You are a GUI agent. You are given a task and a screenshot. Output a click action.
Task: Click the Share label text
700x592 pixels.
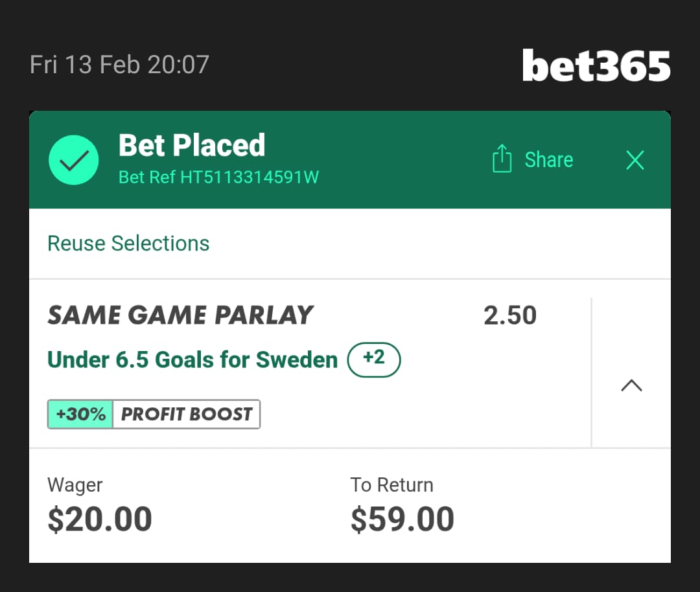pyautogui.click(x=548, y=160)
